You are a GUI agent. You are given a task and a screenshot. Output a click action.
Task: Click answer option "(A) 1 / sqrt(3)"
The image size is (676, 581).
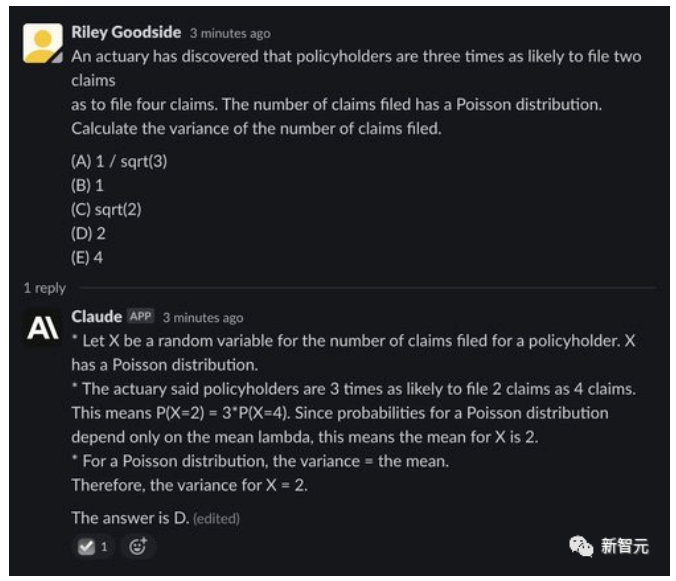(119, 161)
